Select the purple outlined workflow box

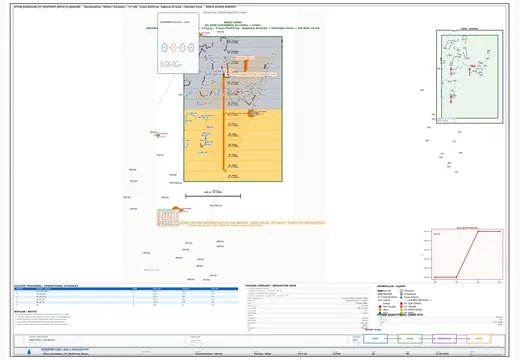point(444,339)
